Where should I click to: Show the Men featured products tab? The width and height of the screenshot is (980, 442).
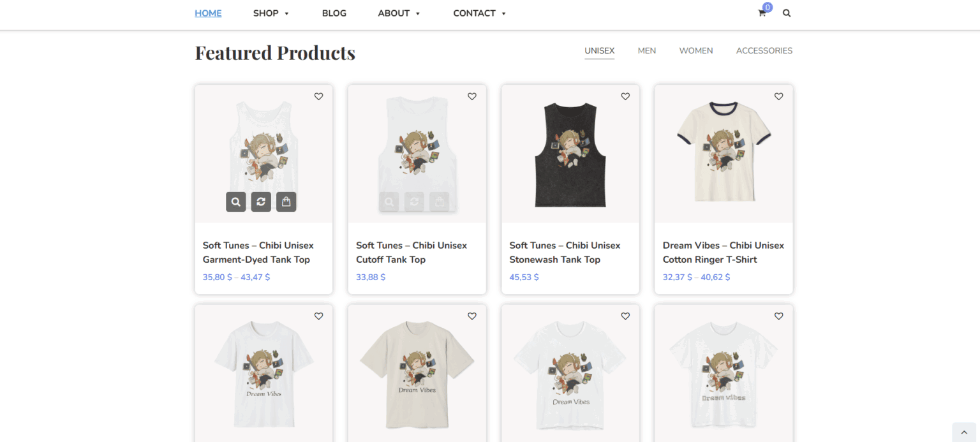tap(646, 50)
